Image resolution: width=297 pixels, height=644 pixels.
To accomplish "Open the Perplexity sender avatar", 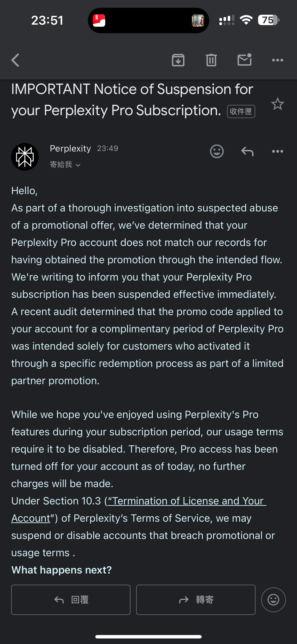I will click(x=25, y=157).
